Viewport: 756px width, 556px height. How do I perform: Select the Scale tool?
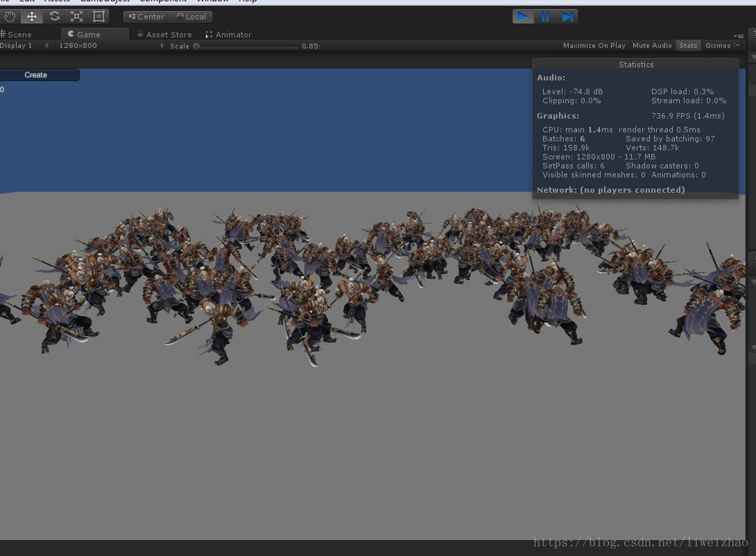click(x=77, y=17)
